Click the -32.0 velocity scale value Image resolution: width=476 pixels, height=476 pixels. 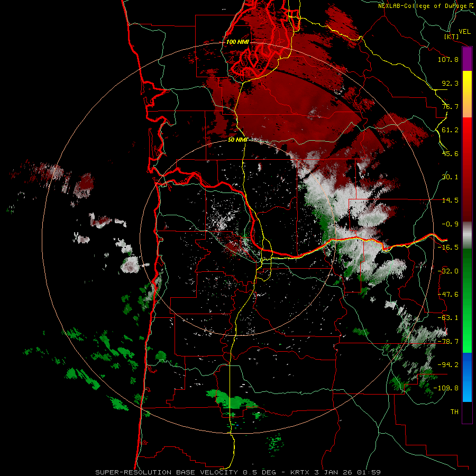tap(448, 271)
